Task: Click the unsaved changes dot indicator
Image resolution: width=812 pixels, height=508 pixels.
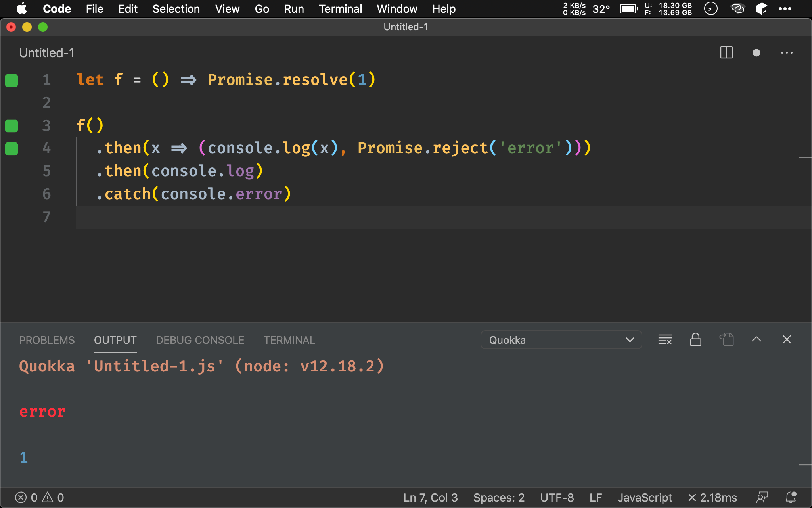Action: pos(756,53)
